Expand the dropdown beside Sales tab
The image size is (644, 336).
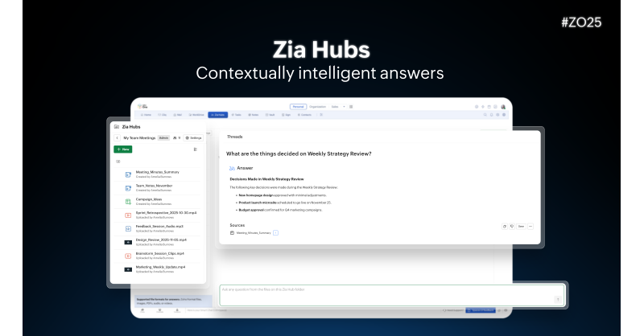(x=345, y=107)
